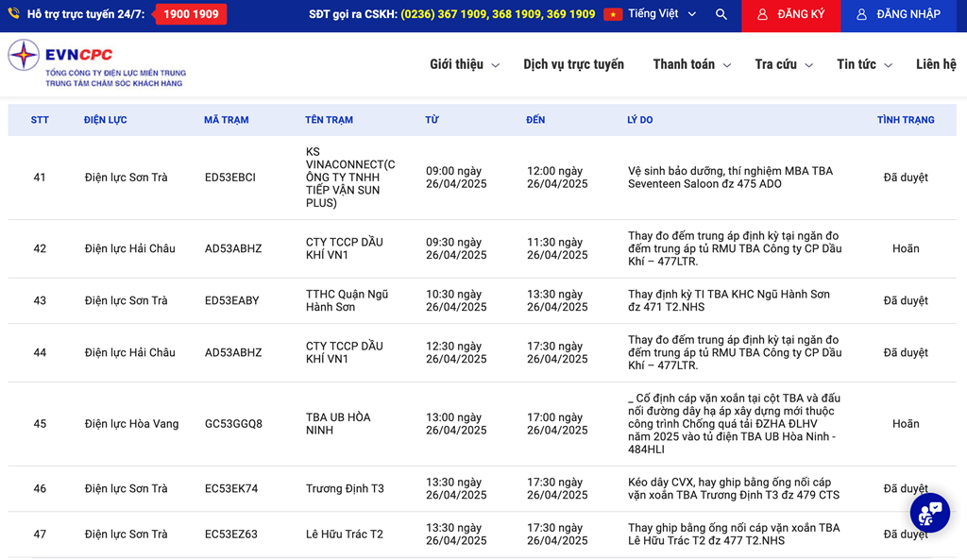This screenshot has height=560, width=967.
Task: Open Dịch vụ trực tuyến menu item
Action: coord(573,64)
